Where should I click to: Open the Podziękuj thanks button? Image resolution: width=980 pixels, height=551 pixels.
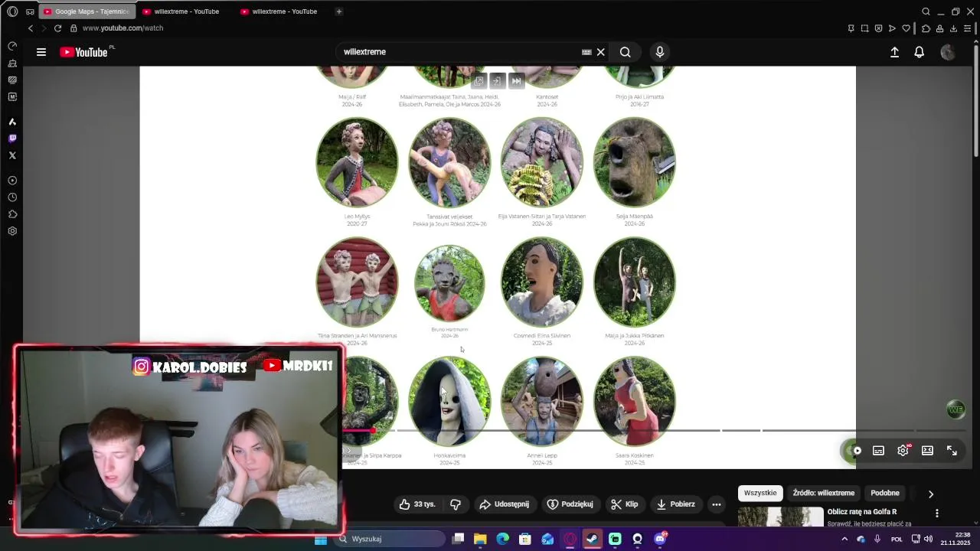pos(570,504)
